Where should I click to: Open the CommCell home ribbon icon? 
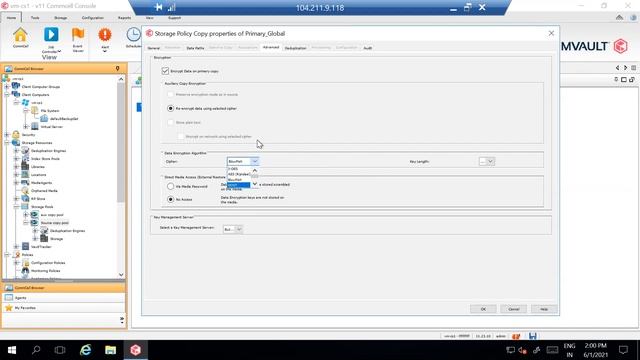coord(20,35)
